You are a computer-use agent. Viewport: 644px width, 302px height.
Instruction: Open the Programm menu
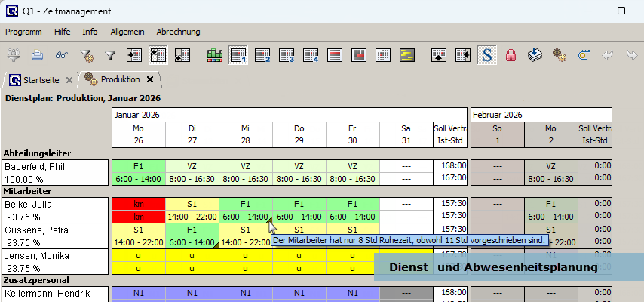pos(23,32)
